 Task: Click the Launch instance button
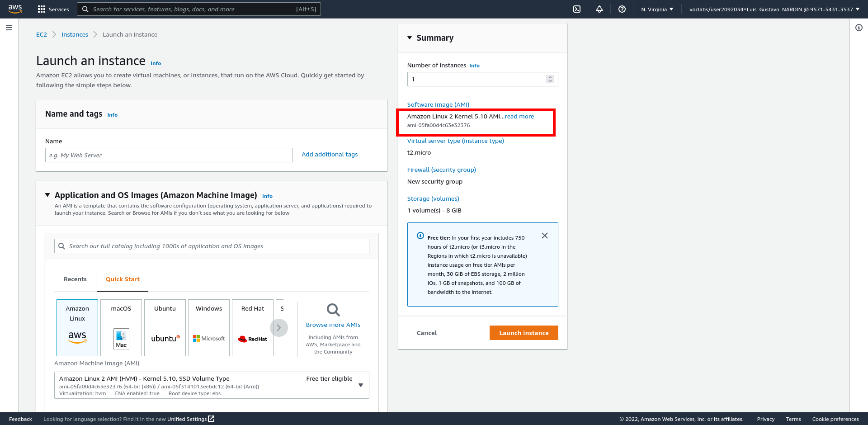524,333
